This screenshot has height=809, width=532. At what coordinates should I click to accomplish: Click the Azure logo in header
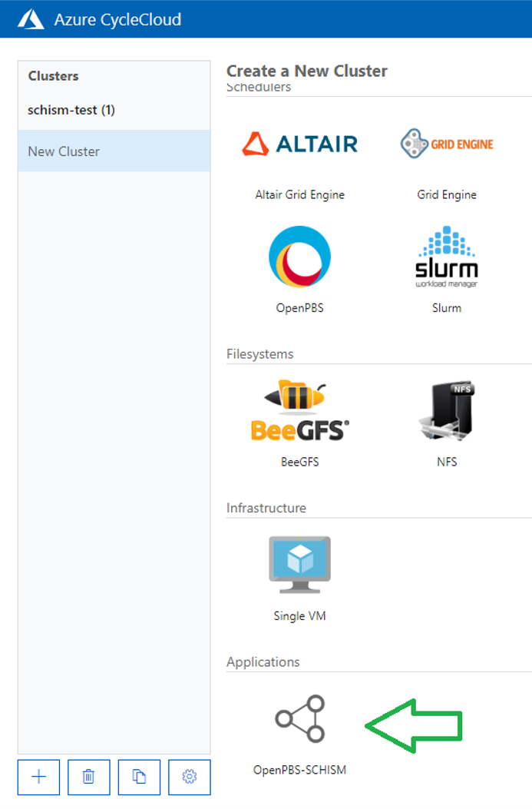(31, 20)
